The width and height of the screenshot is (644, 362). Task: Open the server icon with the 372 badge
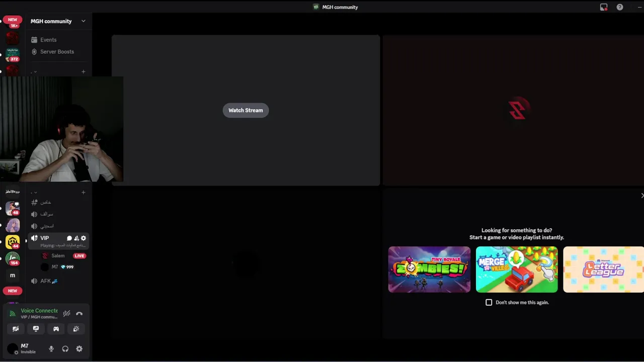pos(13,54)
